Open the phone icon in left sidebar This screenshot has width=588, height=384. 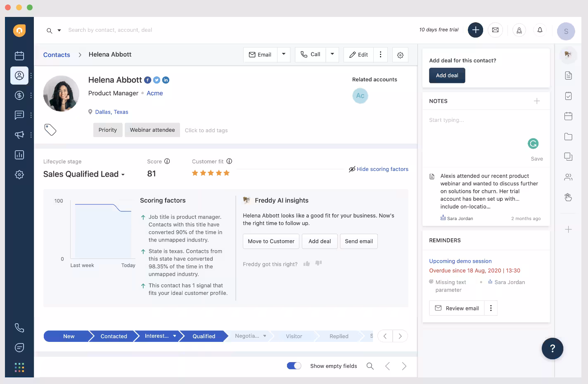coord(19,328)
